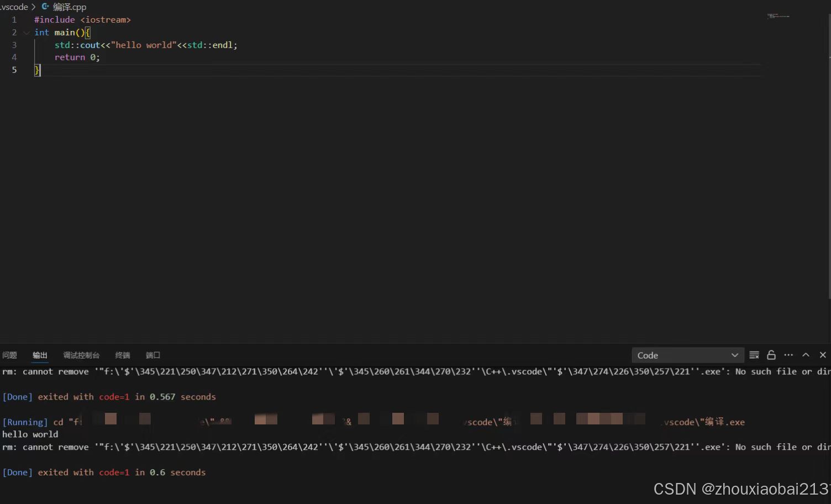Open the 问题 (Problems) tab
The width and height of the screenshot is (831, 504).
[x=9, y=355]
